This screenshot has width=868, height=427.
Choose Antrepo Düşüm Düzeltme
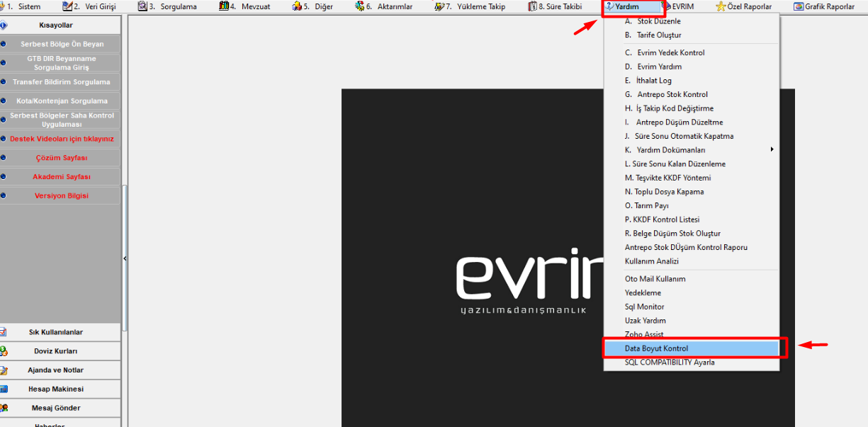point(692,123)
